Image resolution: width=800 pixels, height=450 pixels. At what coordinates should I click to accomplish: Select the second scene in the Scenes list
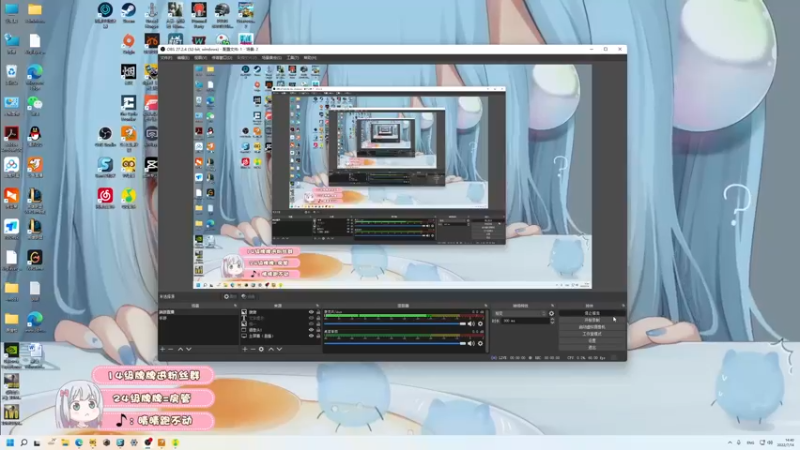pos(198,318)
